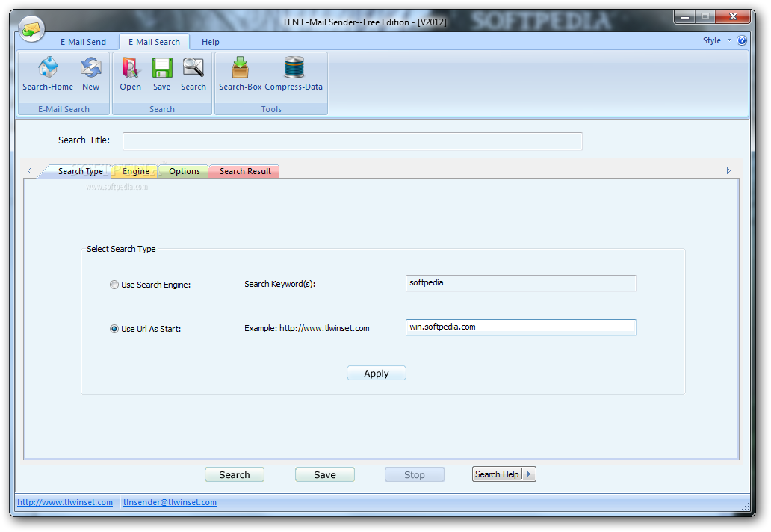Select Use Search Engine radio button
Screen dimensions: 771x532
point(114,285)
